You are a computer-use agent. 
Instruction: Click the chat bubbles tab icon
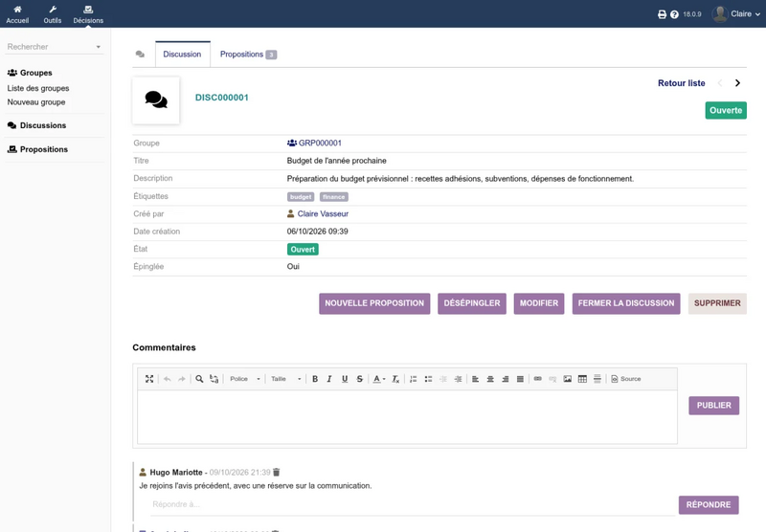(x=140, y=55)
